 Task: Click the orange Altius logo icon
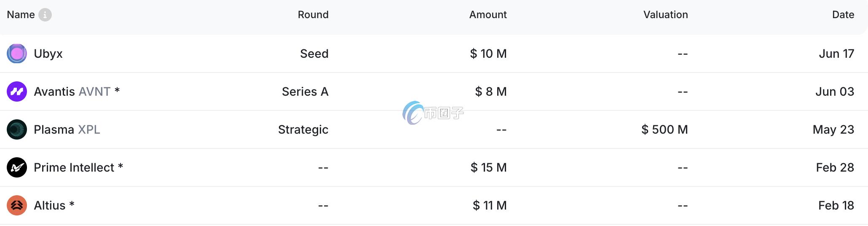click(17, 205)
